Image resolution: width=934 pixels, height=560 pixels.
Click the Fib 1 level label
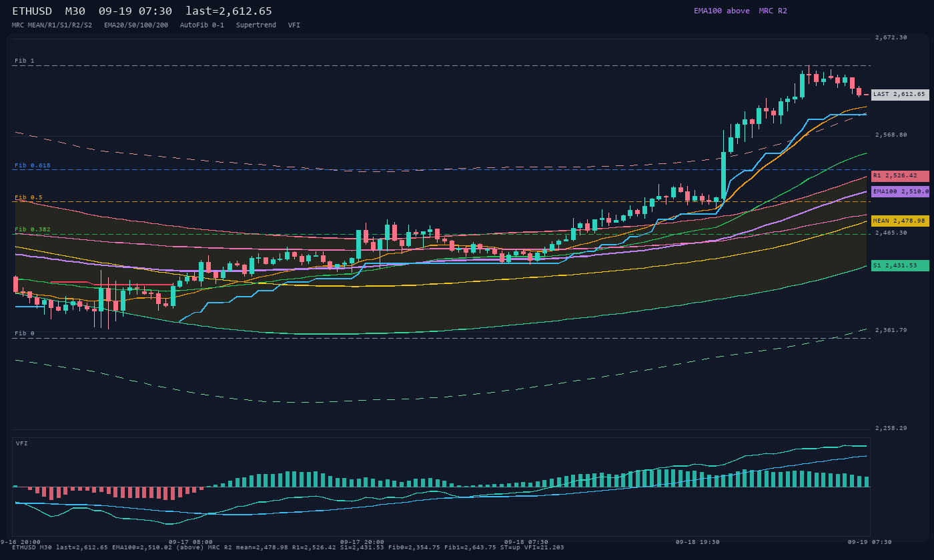25,61
